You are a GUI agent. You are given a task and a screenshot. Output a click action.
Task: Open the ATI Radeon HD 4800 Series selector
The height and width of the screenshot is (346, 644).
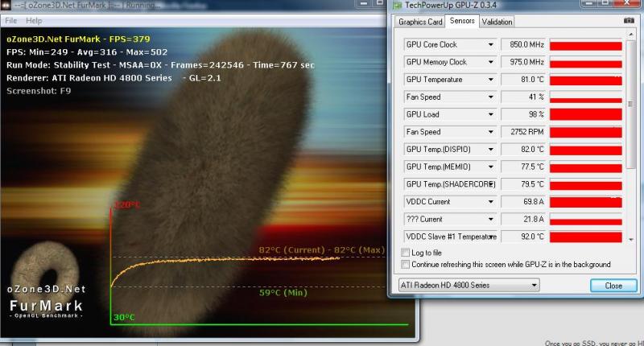pyautogui.click(x=469, y=285)
